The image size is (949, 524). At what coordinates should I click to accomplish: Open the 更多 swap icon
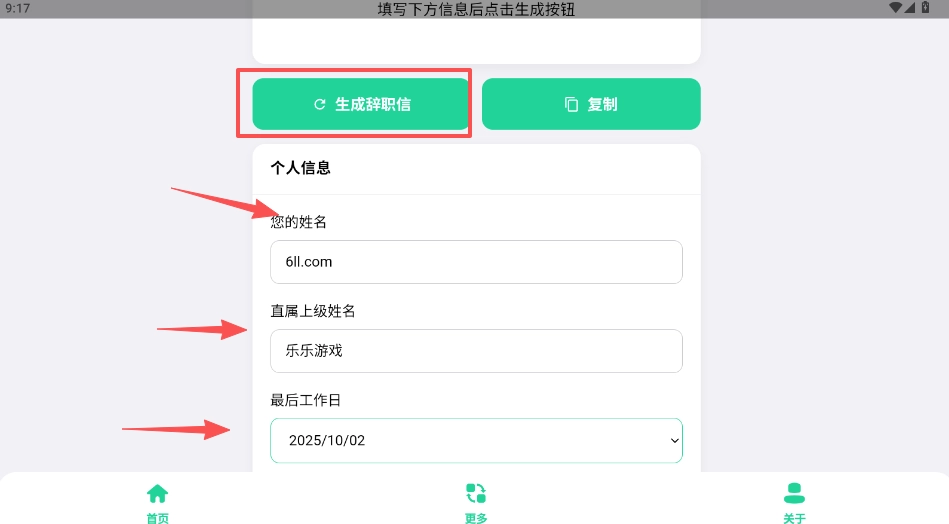(476, 493)
